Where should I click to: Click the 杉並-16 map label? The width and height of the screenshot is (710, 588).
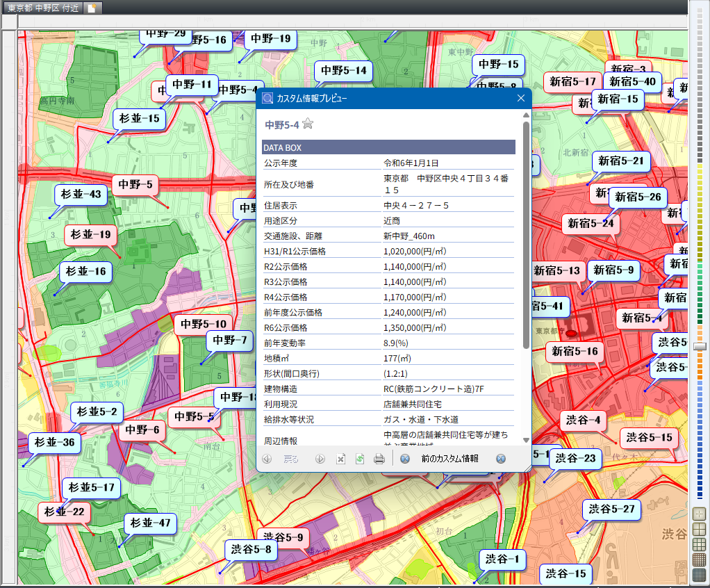pos(85,272)
